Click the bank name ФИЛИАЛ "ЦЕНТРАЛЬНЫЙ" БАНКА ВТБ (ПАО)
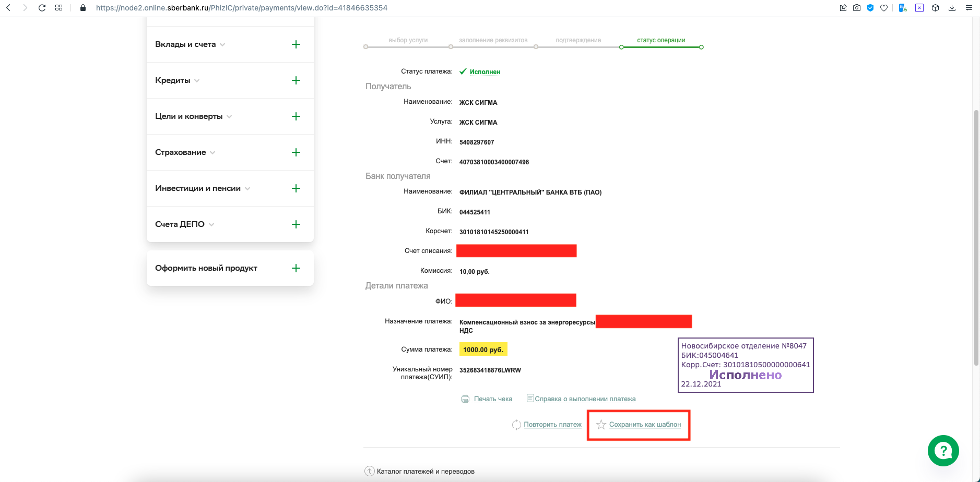Image resolution: width=980 pixels, height=482 pixels. [x=530, y=192]
